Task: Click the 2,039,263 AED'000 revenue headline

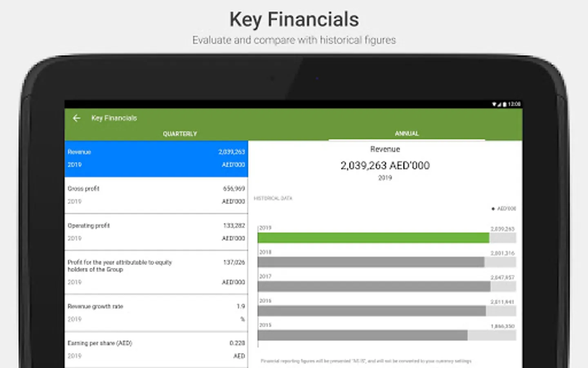Action: [385, 166]
